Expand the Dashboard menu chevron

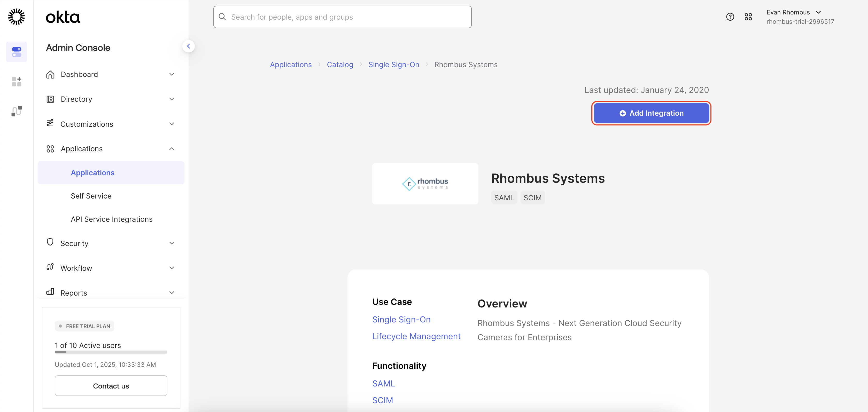tap(172, 74)
